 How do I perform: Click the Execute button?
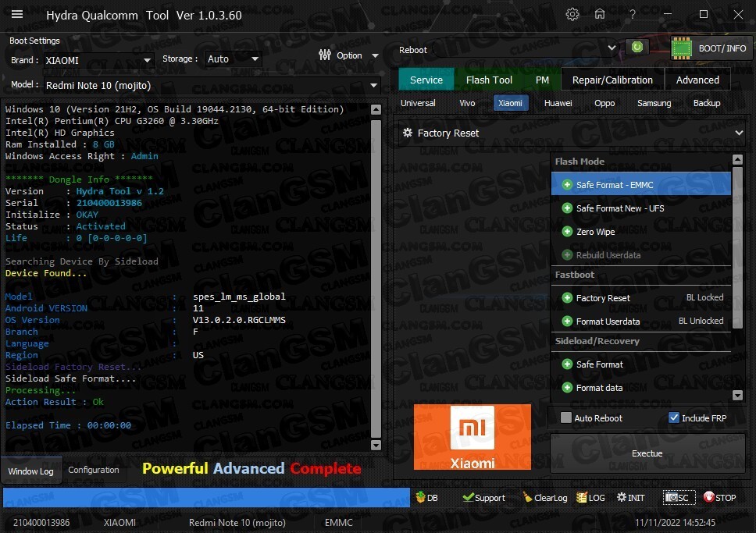647,453
